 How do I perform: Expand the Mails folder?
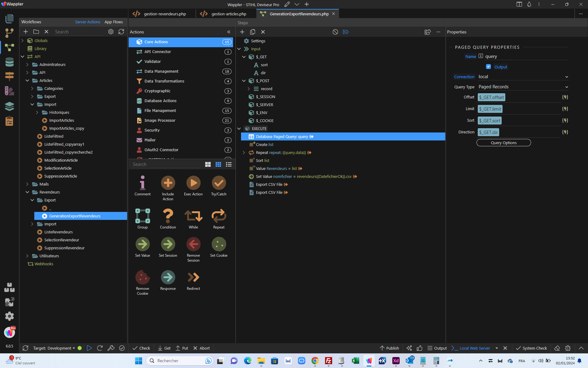point(27,184)
